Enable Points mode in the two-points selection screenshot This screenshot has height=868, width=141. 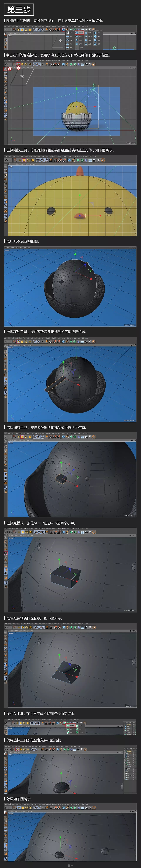point(6,553)
